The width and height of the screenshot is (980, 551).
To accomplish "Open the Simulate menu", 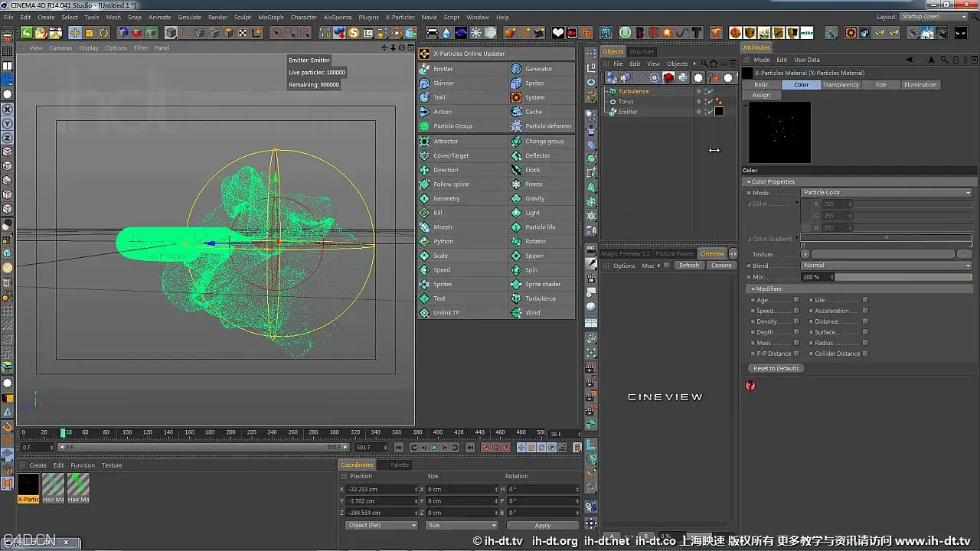I will (x=189, y=17).
